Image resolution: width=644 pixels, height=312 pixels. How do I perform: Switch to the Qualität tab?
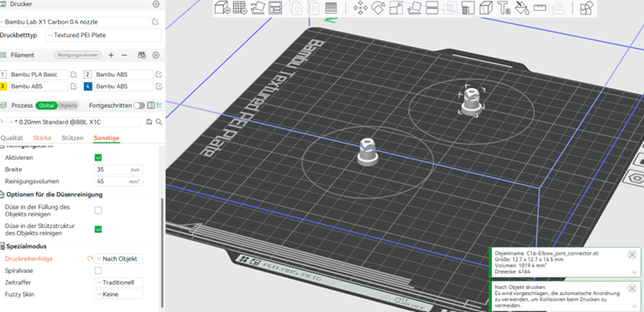11,138
